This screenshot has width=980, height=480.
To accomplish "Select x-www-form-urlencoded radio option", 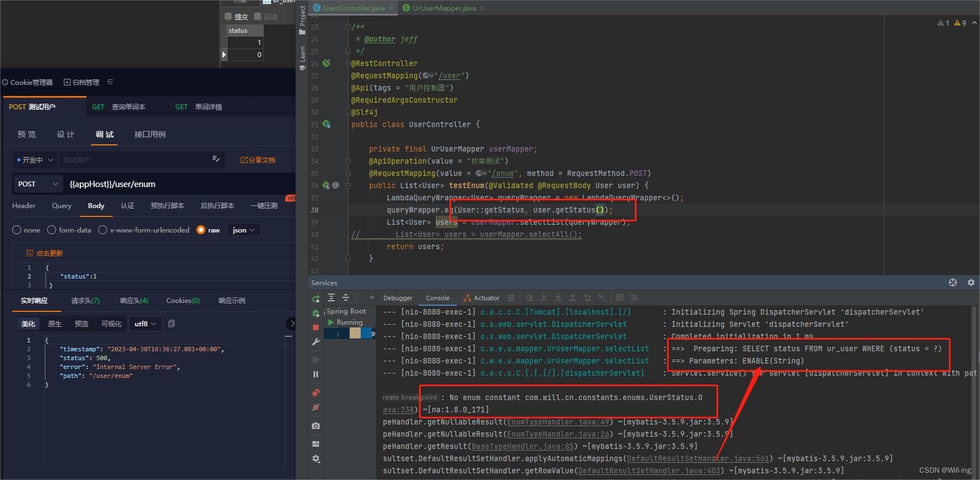I will (x=103, y=230).
